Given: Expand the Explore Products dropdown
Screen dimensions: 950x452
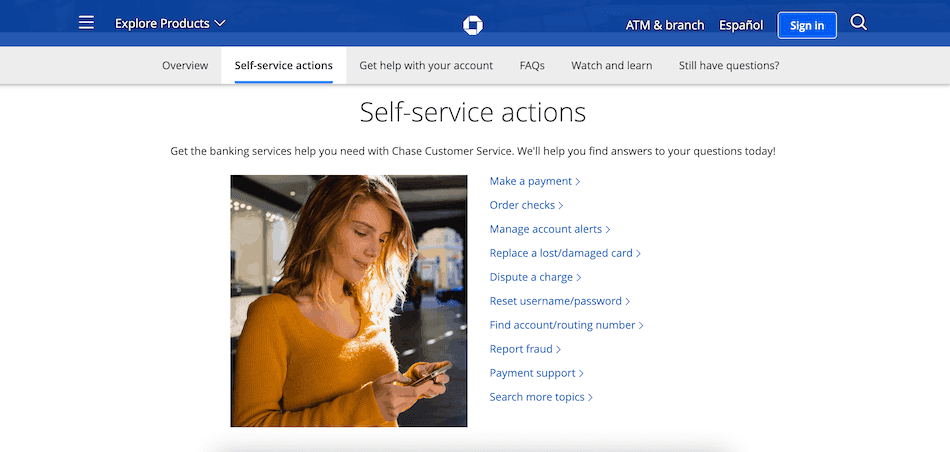Looking at the screenshot, I should (170, 23).
